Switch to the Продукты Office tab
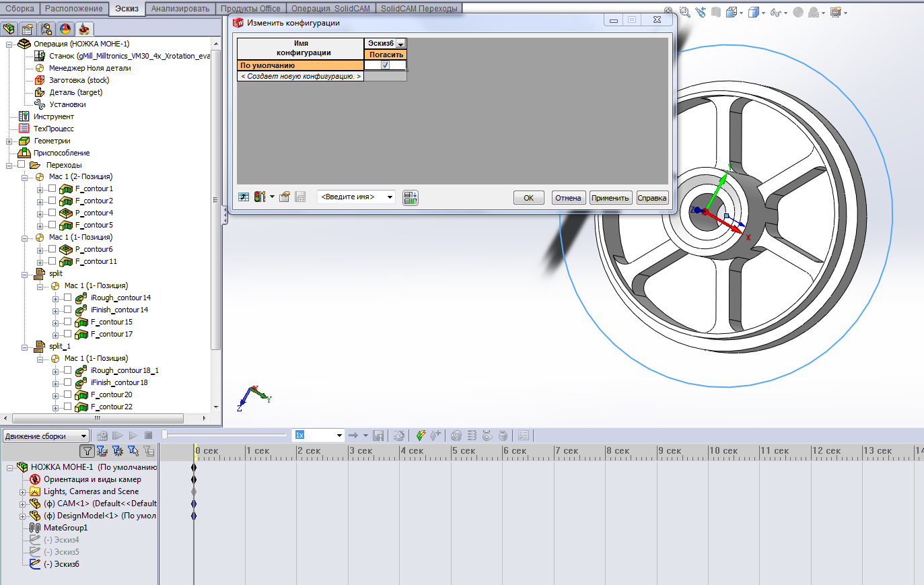 click(250, 8)
